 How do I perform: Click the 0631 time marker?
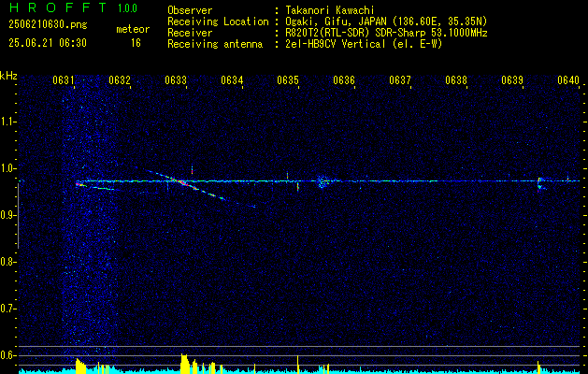coord(64,80)
